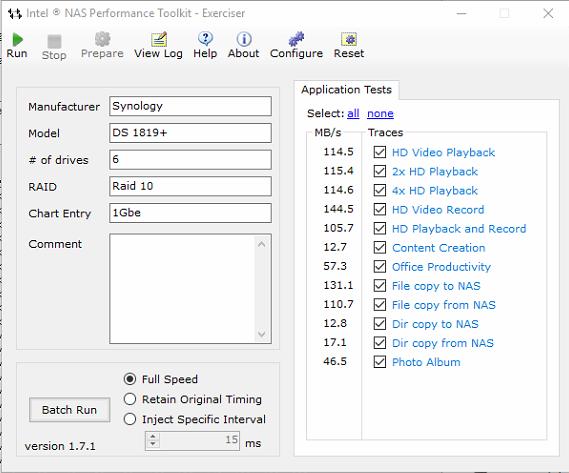Toggle the File copy to NAS checkbox
569x473 pixels.
click(380, 285)
